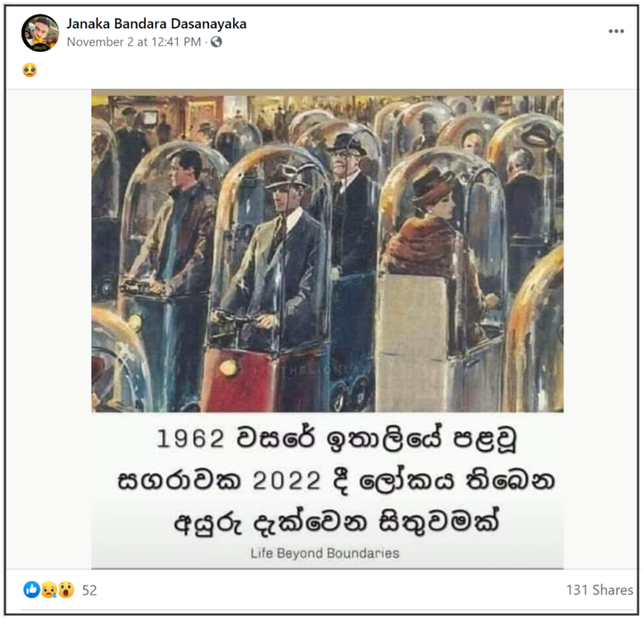View the 52 reactions count list

tap(89, 590)
